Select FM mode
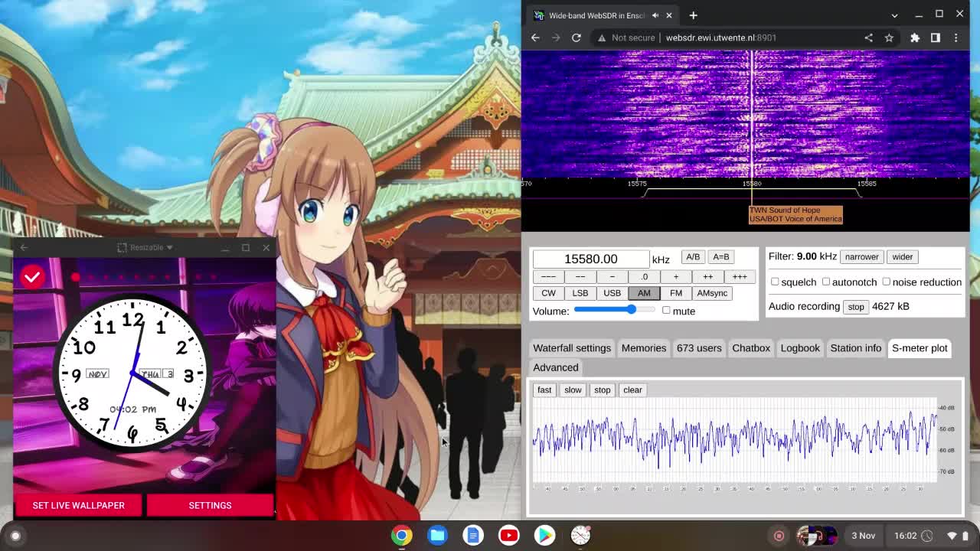 click(675, 293)
